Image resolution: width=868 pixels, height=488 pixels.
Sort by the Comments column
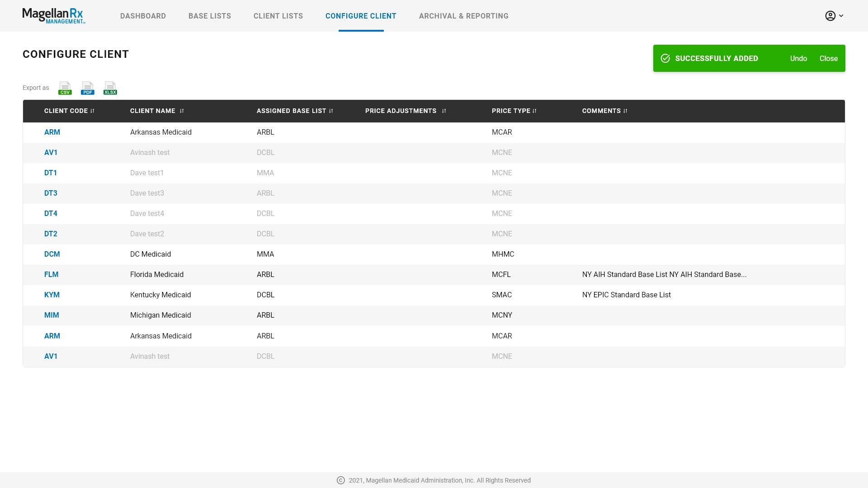click(625, 111)
